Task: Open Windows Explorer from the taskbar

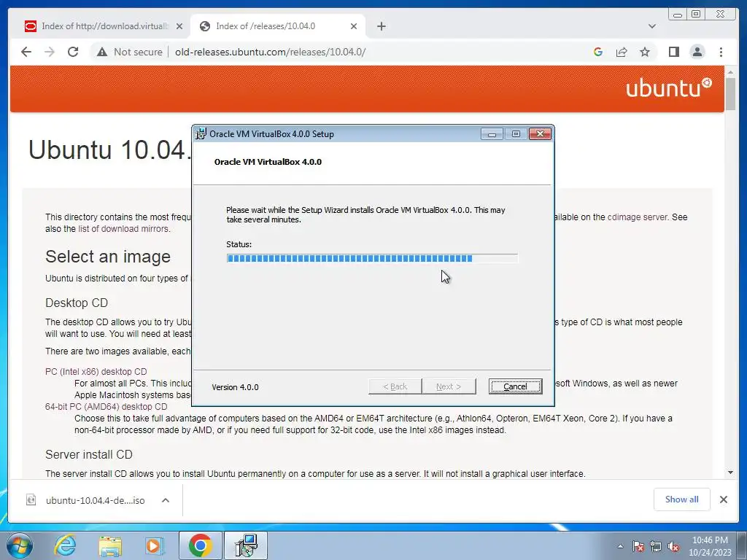Action: (x=110, y=545)
